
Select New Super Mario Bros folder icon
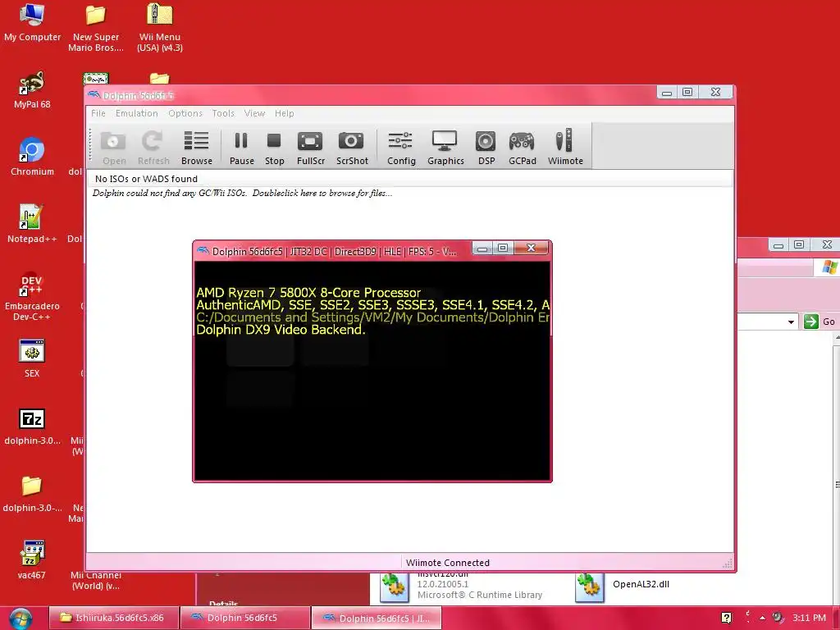[96, 29]
